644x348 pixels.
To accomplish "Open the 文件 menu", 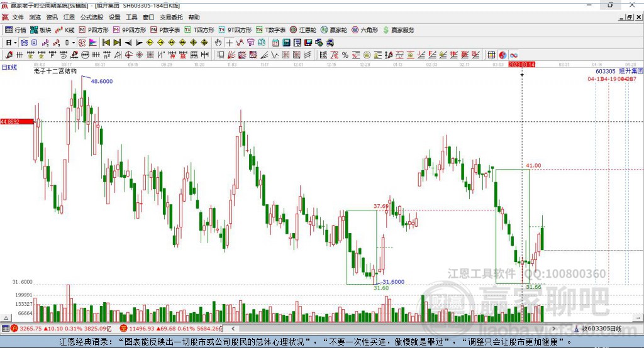I will (18, 17).
